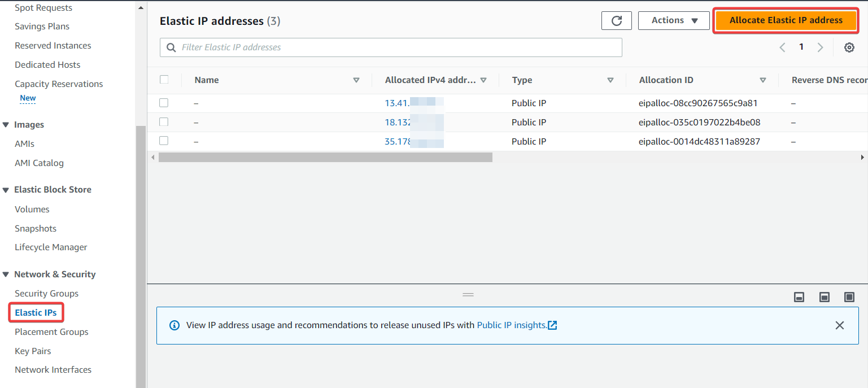Select Elastic IPs in sidebar
The image size is (868, 388).
coord(36,313)
